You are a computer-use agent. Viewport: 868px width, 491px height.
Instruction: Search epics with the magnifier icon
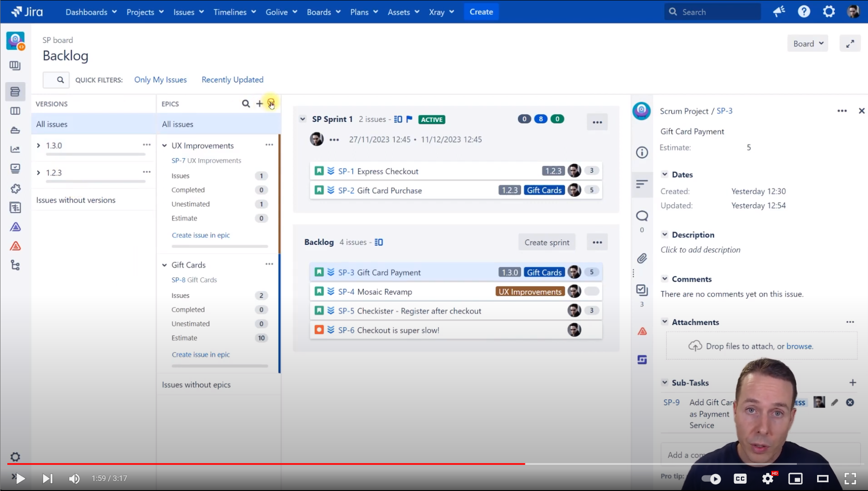[x=246, y=104]
